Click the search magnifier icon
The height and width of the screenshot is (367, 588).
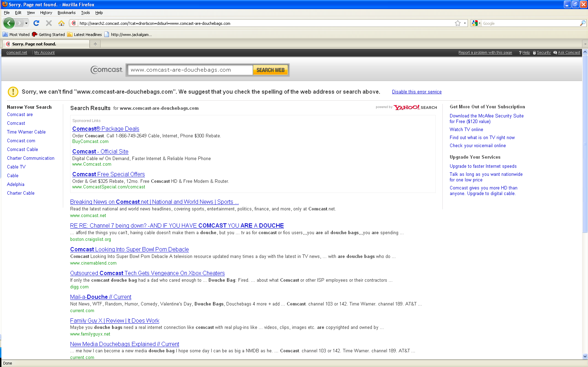pos(582,23)
